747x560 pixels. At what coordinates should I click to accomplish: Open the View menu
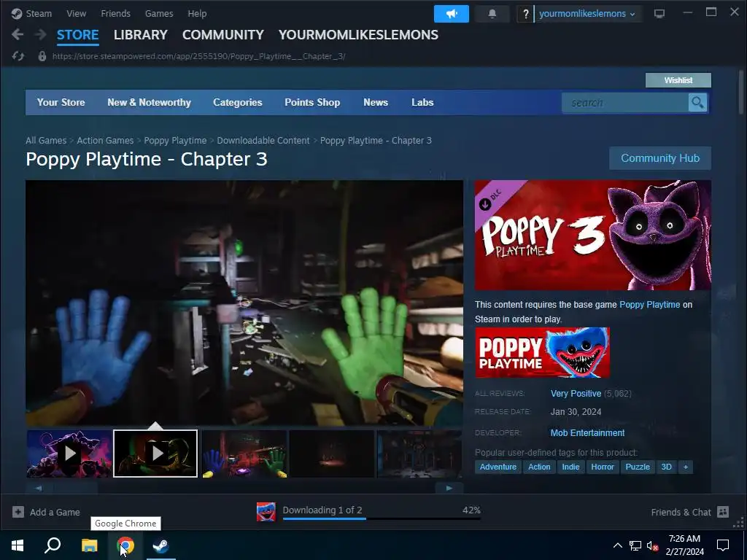pos(76,13)
